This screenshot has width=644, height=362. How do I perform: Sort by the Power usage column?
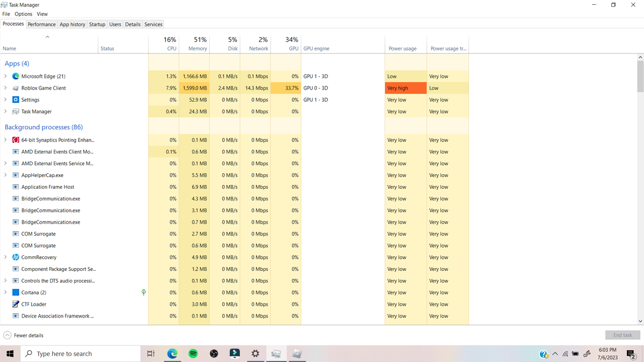tap(406, 44)
